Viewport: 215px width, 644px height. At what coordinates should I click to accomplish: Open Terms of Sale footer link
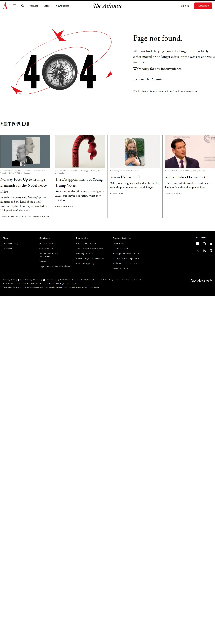point(100,280)
